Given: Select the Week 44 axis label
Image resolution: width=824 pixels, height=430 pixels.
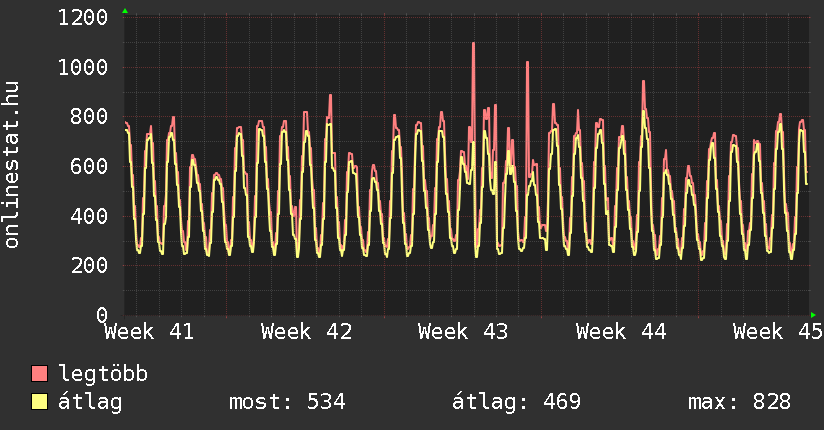Looking at the screenshot, I should (x=621, y=332).
